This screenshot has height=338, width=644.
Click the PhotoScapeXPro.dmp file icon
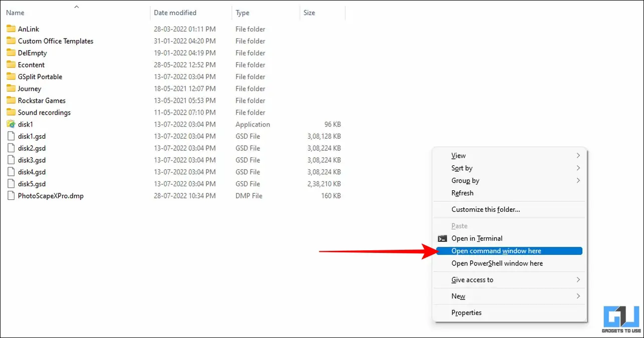tap(11, 196)
